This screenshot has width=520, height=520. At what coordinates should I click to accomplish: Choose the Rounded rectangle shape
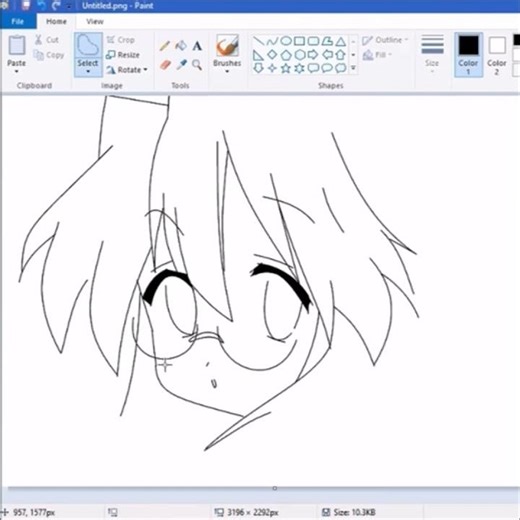point(313,41)
